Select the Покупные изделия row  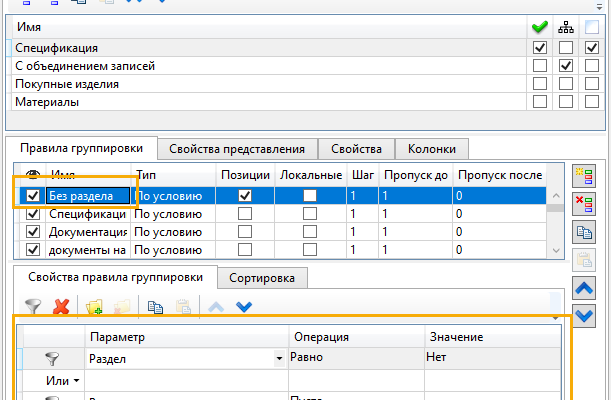click(x=67, y=84)
